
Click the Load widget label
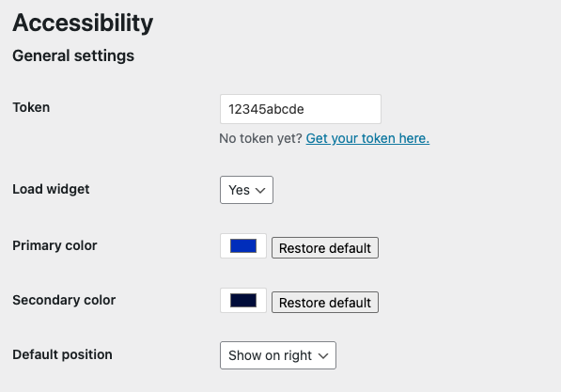51,189
